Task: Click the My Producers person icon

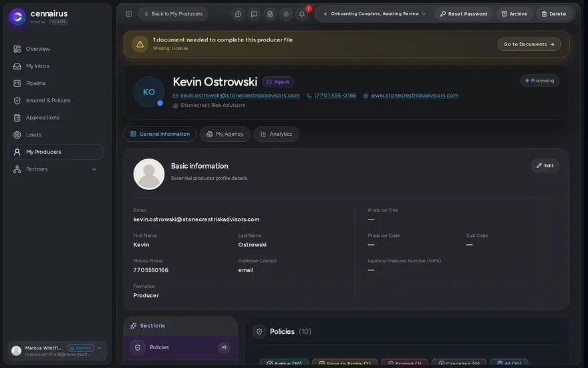Action: [x=17, y=152]
